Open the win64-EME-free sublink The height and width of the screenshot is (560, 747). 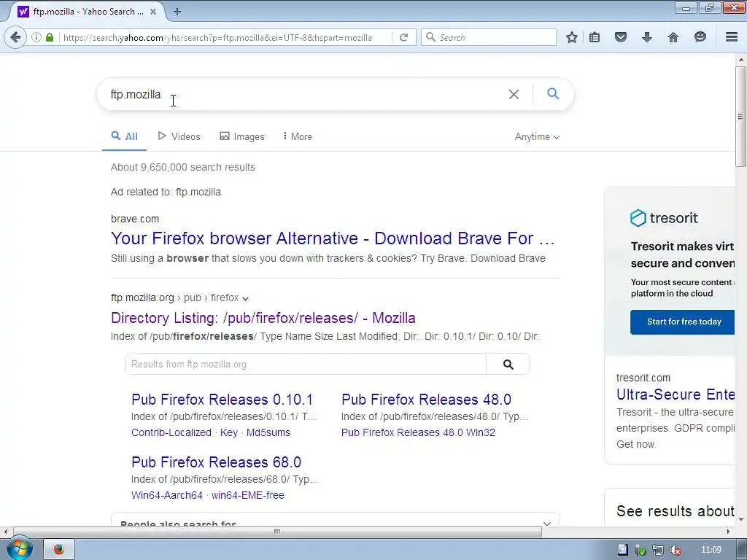[248, 495]
